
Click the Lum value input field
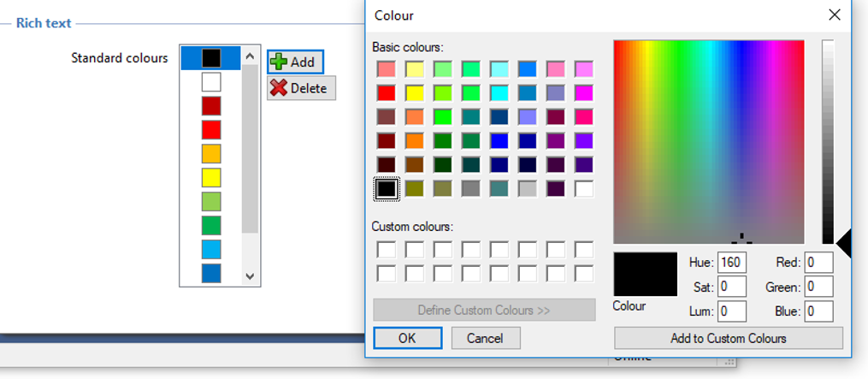[732, 311]
